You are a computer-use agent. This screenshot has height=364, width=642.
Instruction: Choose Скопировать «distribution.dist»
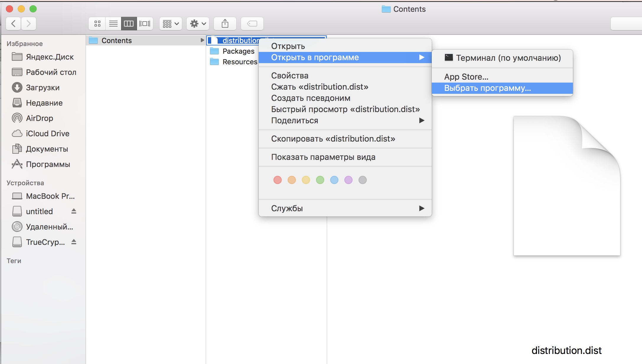coord(345,139)
